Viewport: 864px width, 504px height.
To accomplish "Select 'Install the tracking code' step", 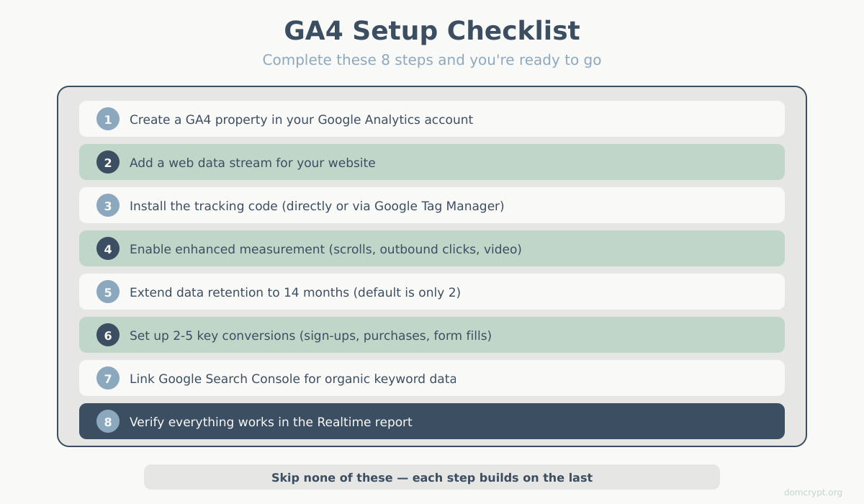I will click(x=317, y=206).
